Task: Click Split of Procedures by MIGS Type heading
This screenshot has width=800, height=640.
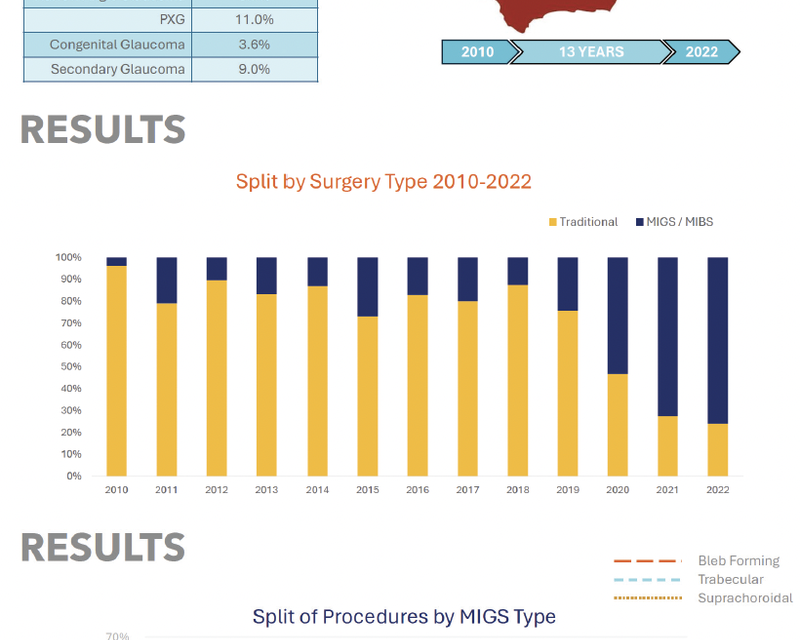Action: tap(404, 617)
